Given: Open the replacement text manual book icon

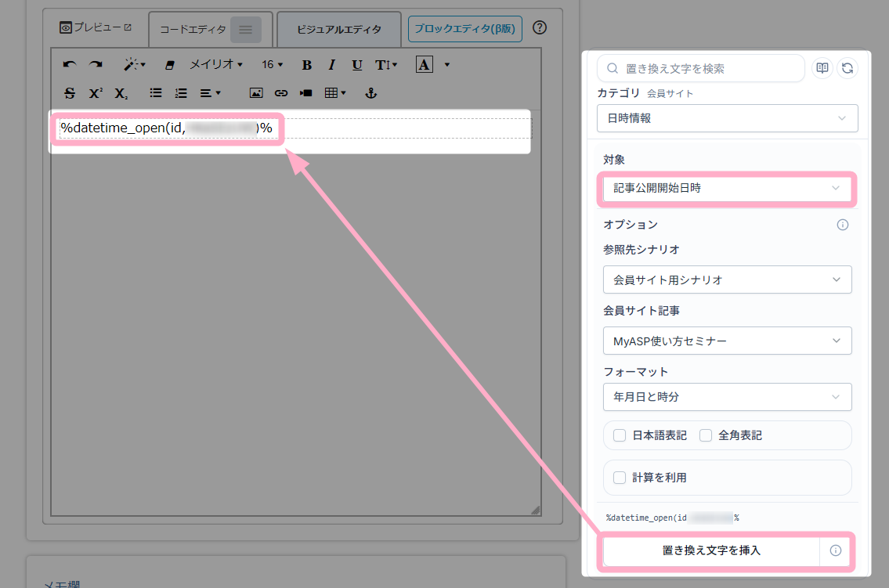Looking at the screenshot, I should (822, 68).
